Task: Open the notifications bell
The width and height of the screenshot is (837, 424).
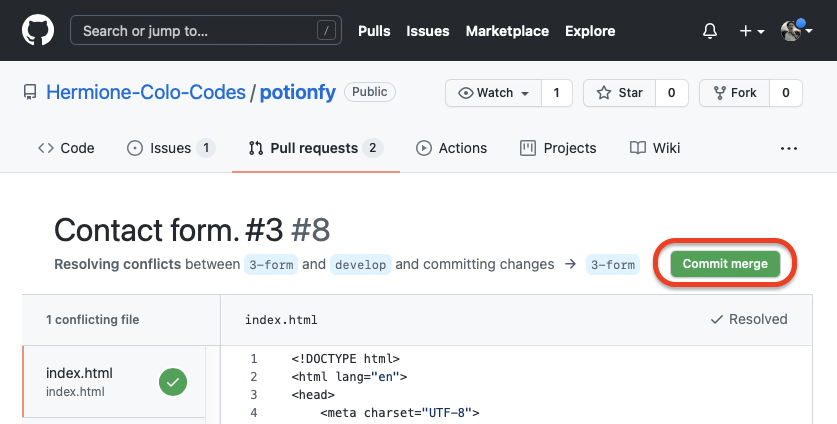Action: point(710,31)
